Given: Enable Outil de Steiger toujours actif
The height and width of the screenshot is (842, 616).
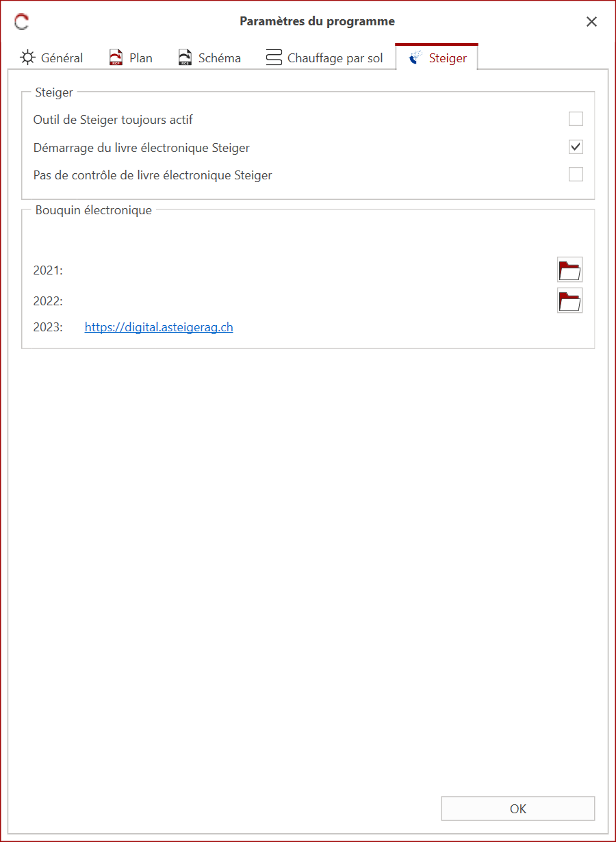Looking at the screenshot, I should point(576,118).
